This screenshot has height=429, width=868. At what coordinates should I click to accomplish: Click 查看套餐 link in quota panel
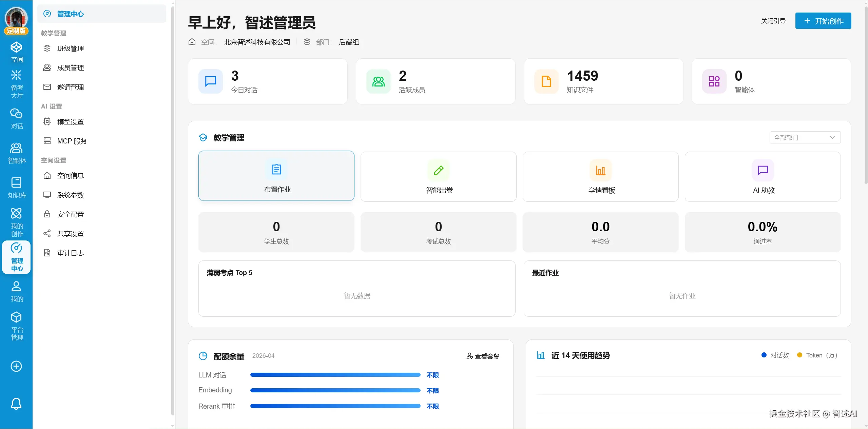click(483, 356)
